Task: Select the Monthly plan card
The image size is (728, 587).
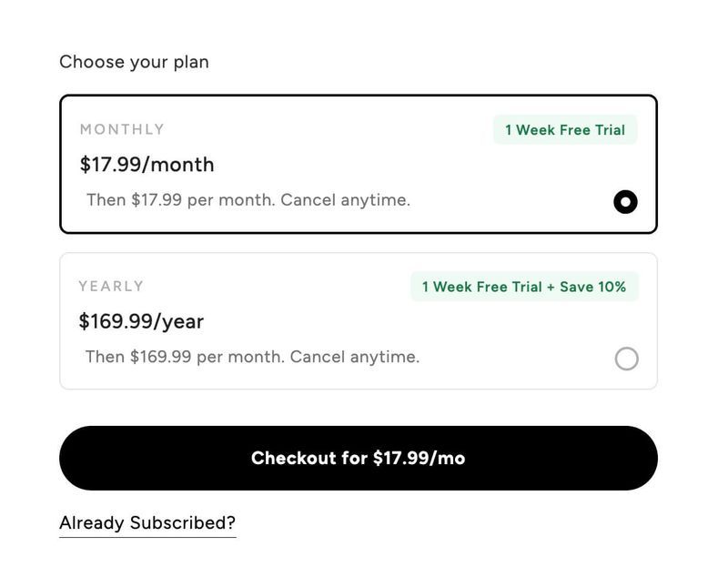Action: 358,161
